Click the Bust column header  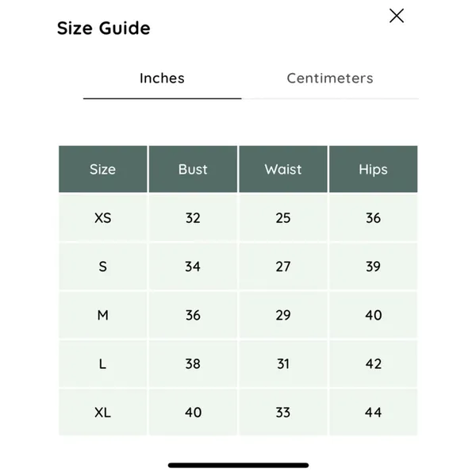click(x=193, y=169)
